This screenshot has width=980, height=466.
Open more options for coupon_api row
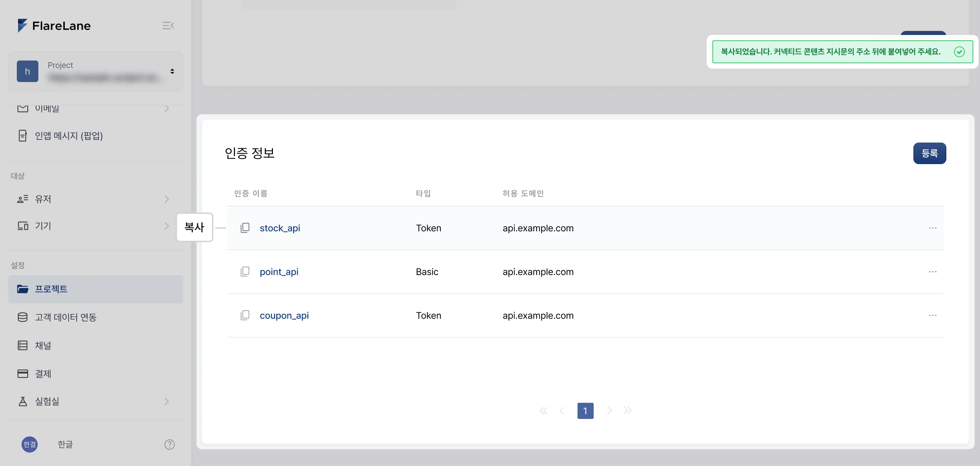tap(933, 315)
